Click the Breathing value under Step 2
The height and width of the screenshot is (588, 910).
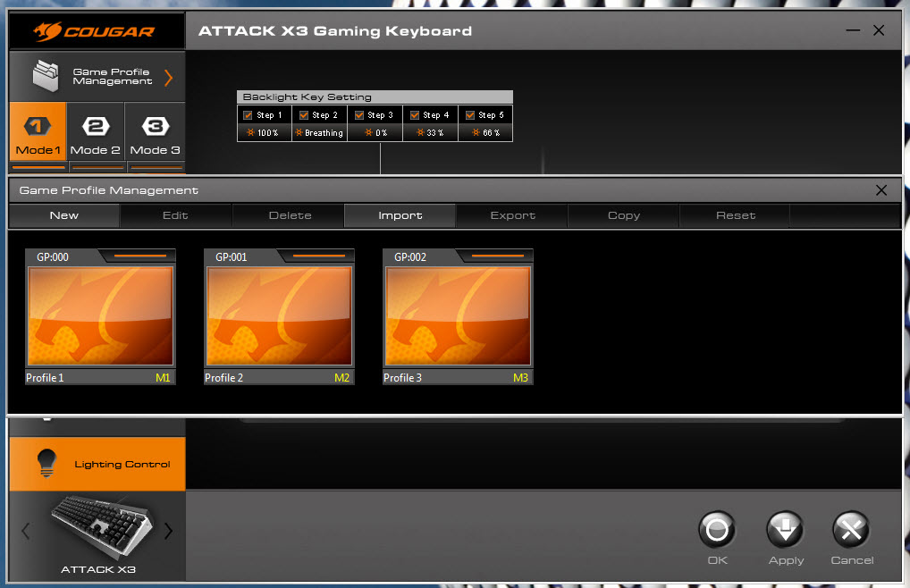pyautogui.click(x=324, y=133)
